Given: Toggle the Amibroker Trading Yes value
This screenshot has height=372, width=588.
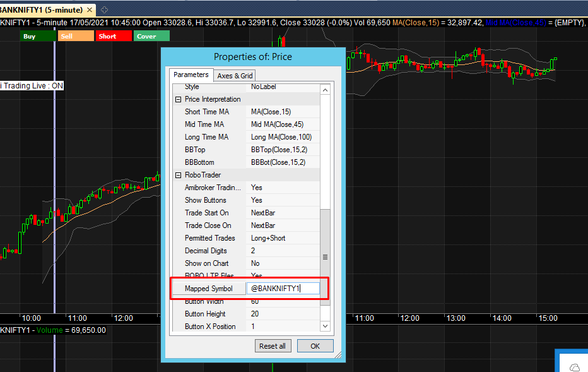Looking at the screenshot, I should pos(283,188).
